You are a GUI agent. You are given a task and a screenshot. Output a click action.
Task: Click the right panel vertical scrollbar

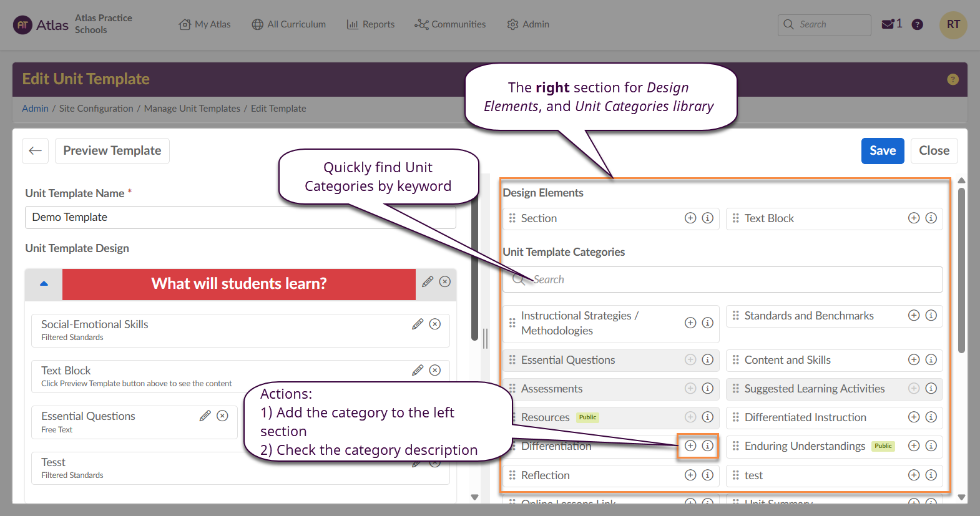pos(961,270)
